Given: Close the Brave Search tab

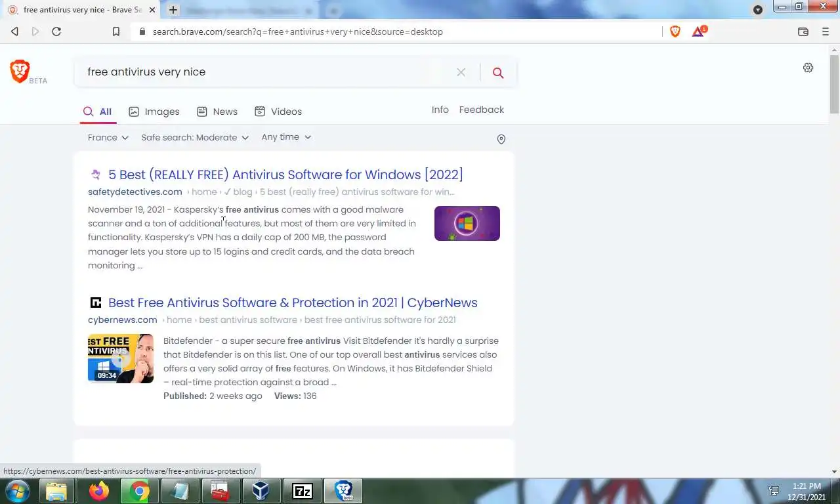Looking at the screenshot, I should click(x=152, y=10).
